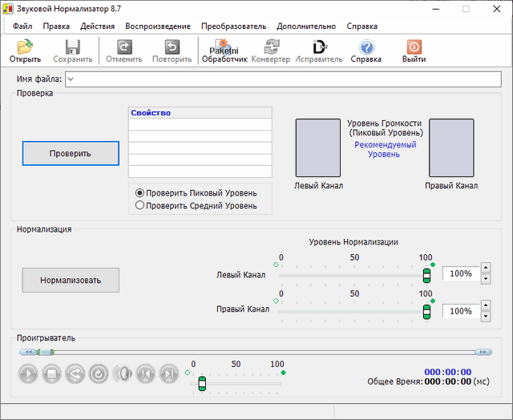Viewport: 513px width, 420px height.
Task: Click the Проверить button
Action: [x=71, y=153]
